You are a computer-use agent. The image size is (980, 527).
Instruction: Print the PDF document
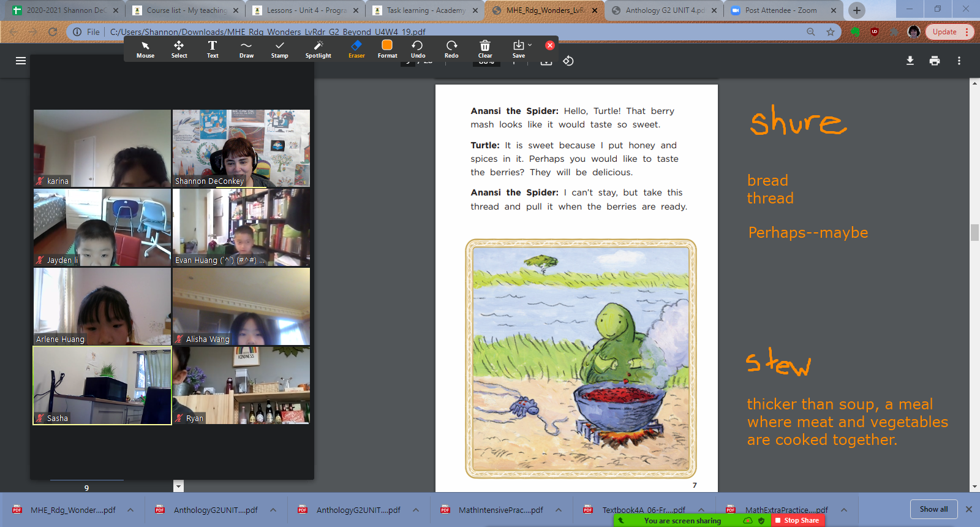[x=935, y=61]
